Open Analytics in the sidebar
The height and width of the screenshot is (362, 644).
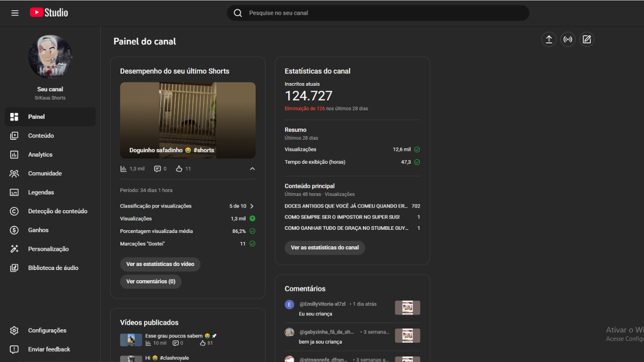[40, 155]
